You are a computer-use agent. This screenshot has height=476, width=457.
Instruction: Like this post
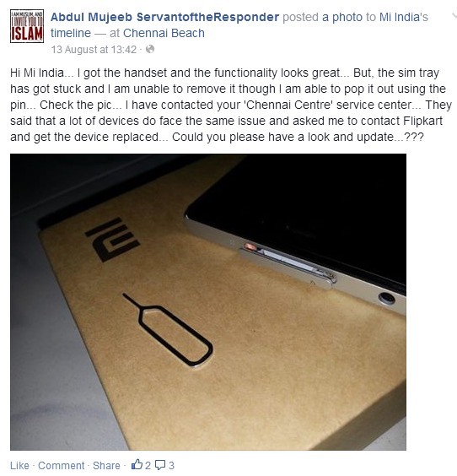tap(19, 465)
